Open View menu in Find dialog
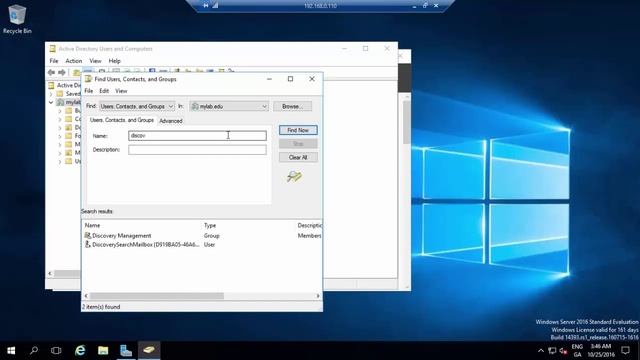The width and height of the screenshot is (640, 360). [121, 91]
